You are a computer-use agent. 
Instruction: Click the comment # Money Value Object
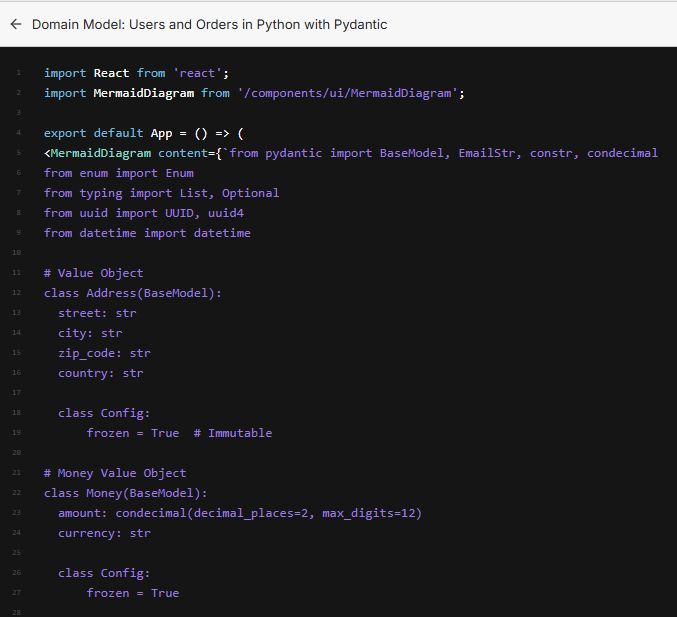[x=115, y=473]
